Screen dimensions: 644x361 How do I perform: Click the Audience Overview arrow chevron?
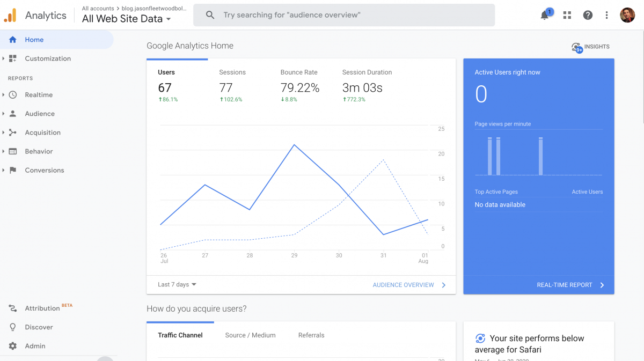(x=444, y=285)
